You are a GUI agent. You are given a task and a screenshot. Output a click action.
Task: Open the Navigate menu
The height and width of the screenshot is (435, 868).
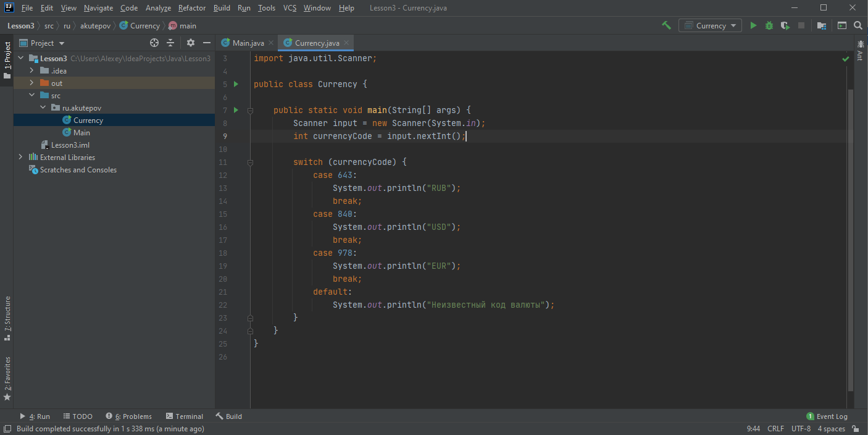[x=98, y=8]
